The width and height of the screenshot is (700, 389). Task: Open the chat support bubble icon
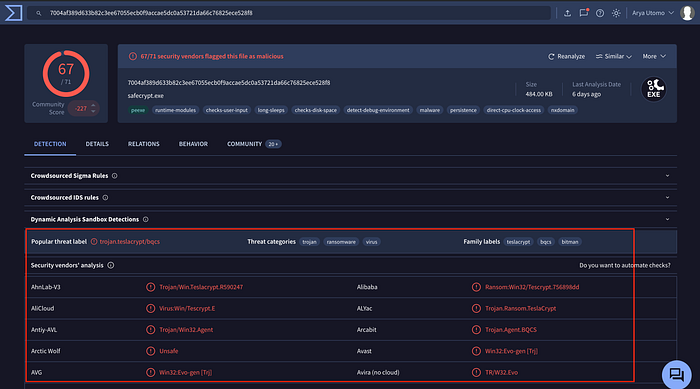(676, 375)
